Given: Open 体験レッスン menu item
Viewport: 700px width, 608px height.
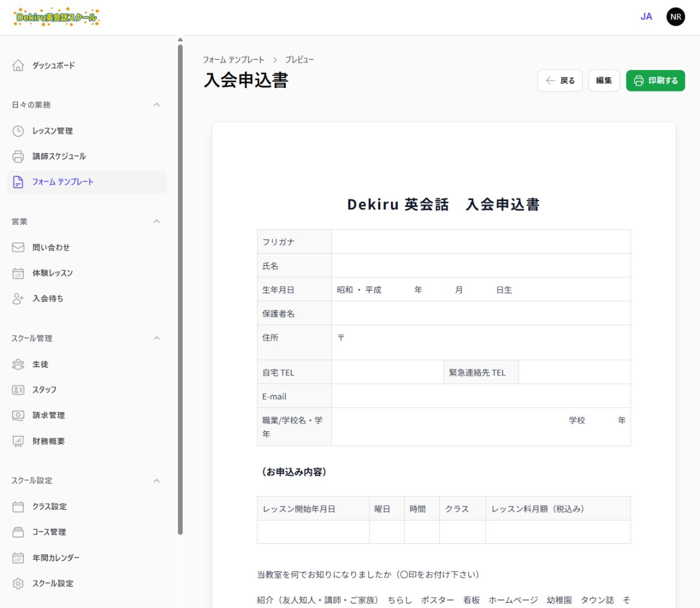Looking at the screenshot, I should [52, 273].
